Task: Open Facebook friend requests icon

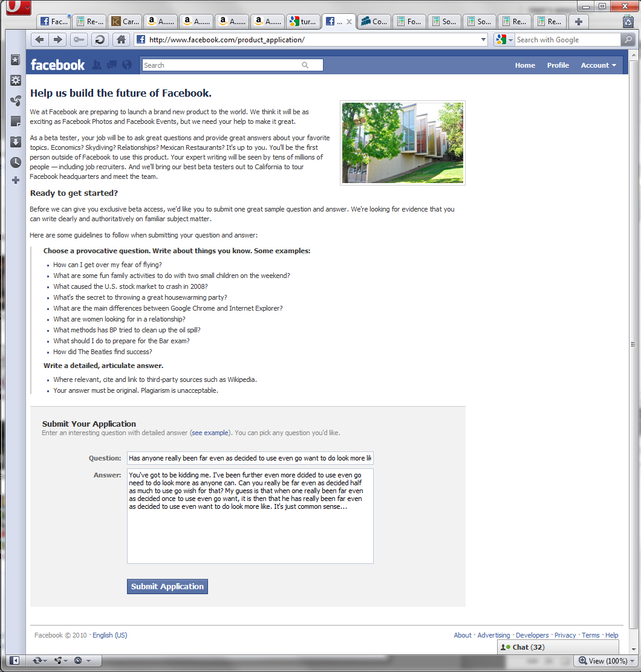Action: 96,65
